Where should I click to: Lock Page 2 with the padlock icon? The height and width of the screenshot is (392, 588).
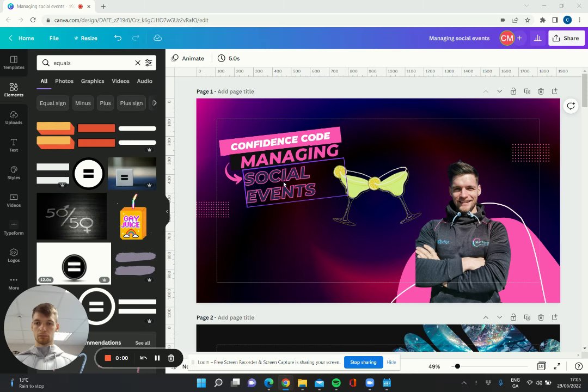coord(513,317)
